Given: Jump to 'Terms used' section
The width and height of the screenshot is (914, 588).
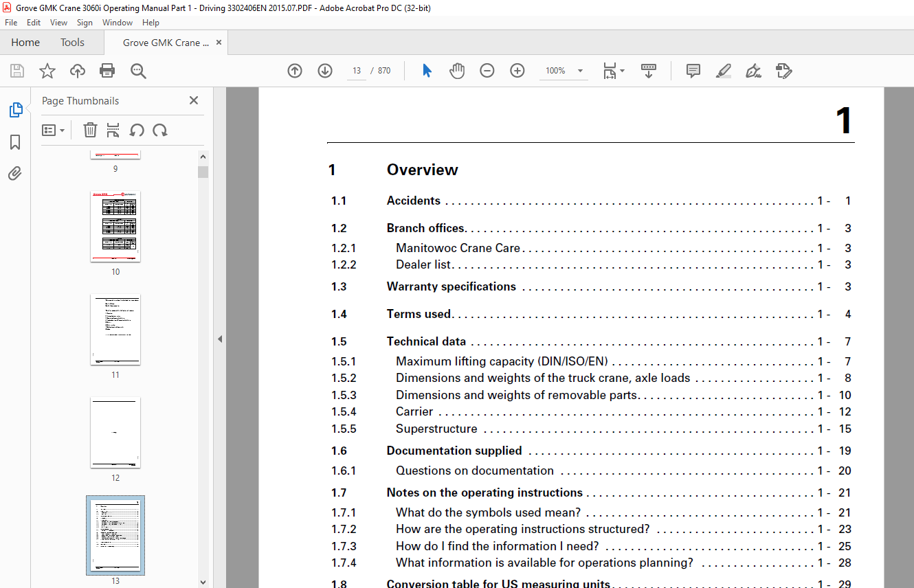Looking at the screenshot, I should click(419, 314).
